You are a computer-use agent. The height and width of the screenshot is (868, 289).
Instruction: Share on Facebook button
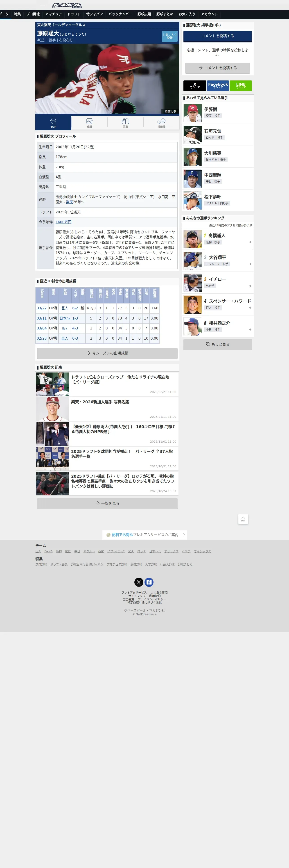218,86
